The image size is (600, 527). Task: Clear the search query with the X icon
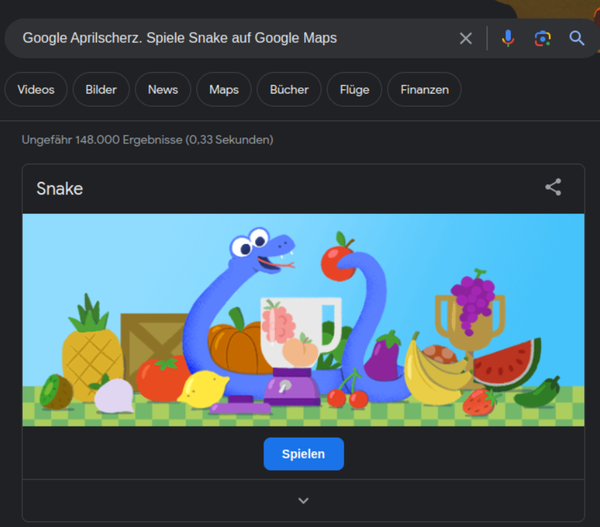click(x=466, y=38)
